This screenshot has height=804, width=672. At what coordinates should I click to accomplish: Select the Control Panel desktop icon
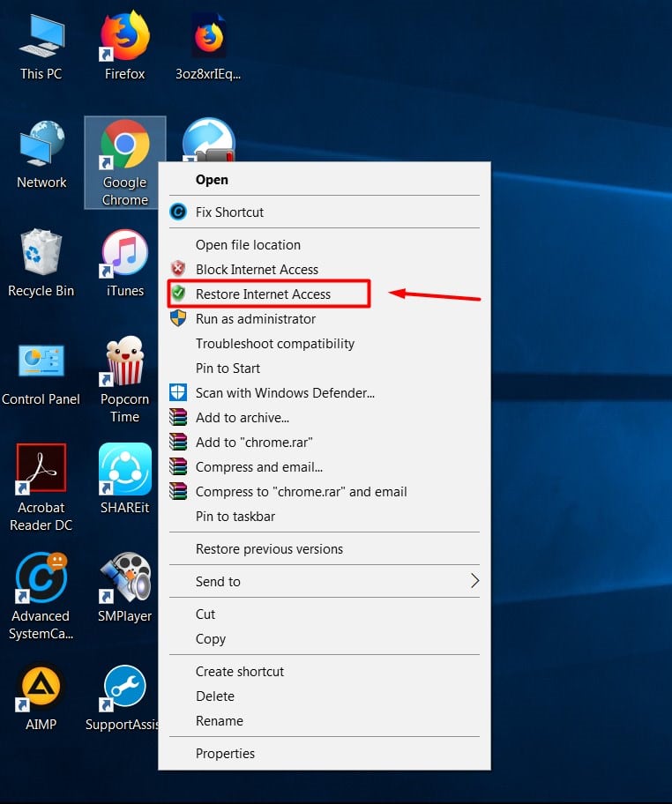pyautogui.click(x=41, y=361)
